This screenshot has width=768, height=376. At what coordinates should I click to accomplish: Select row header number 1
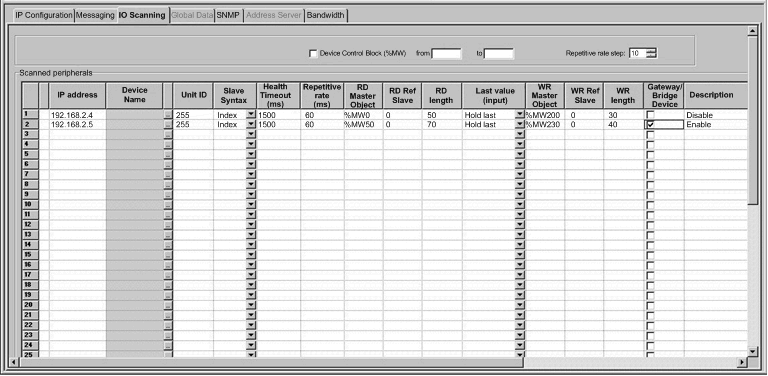30,114
